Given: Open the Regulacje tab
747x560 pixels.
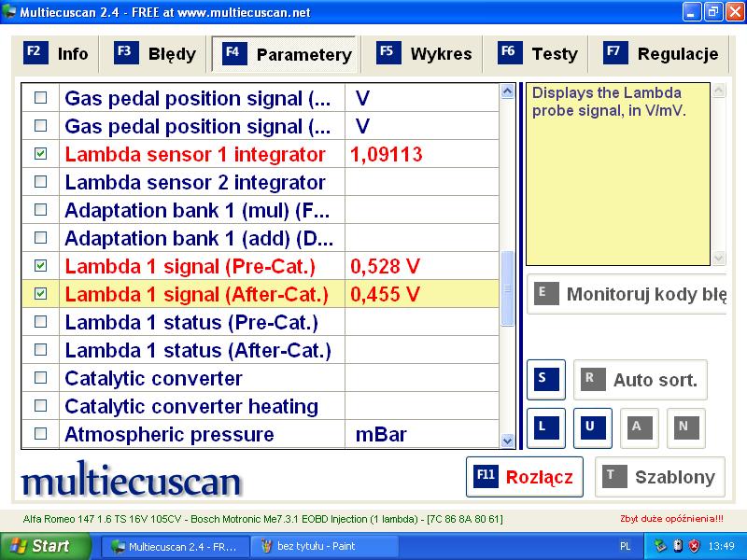Looking at the screenshot, I should [x=659, y=54].
